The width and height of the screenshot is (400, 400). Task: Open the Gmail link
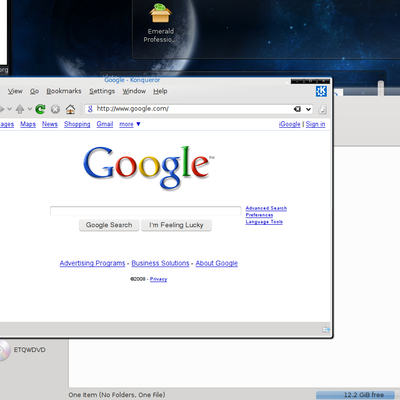pos(105,124)
